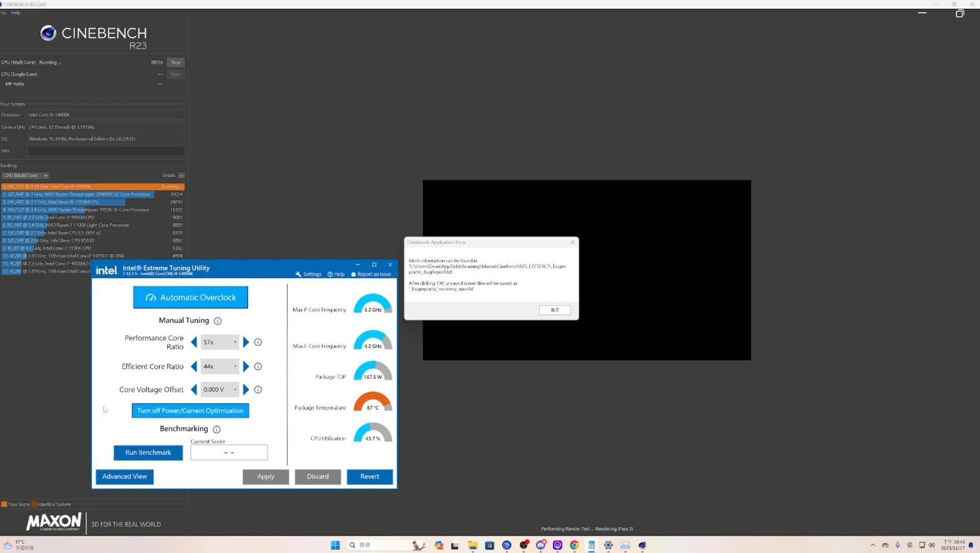The height and width of the screenshot is (553, 980).
Task: Click the Info text field under Your System
Action: click(106, 151)
